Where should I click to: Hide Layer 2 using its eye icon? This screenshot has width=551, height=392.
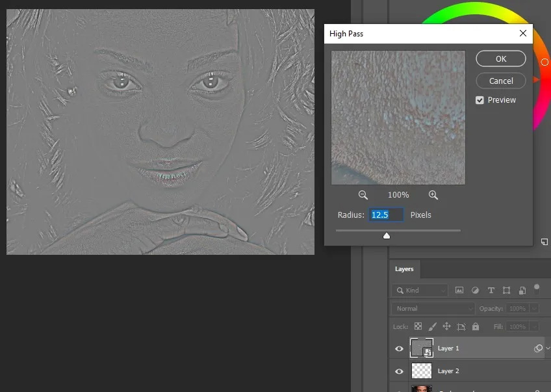tap(399, 371)
